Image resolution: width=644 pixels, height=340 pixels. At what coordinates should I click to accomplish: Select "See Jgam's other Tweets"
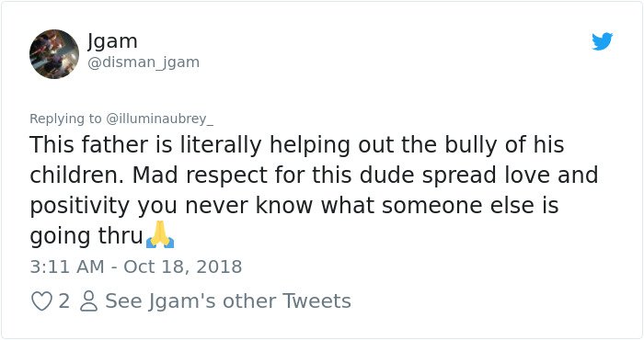pos(228,301)
